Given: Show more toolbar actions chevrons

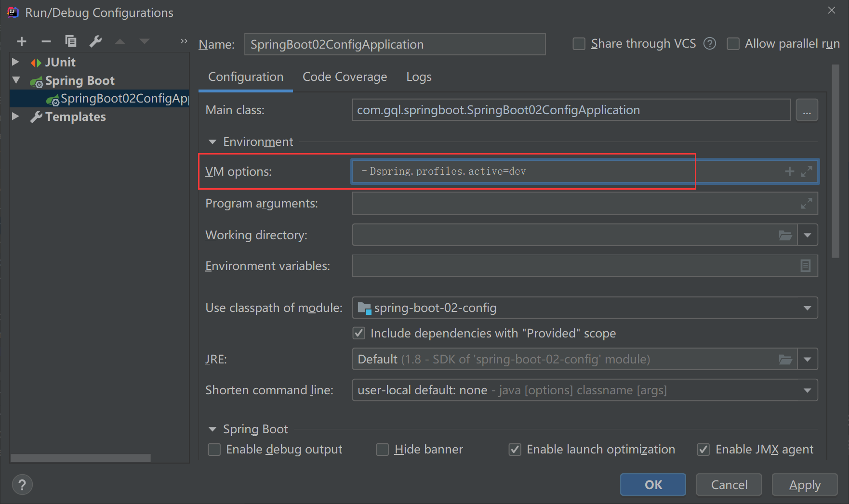Looking at the screenshot, I should click(x=184, y=41).
